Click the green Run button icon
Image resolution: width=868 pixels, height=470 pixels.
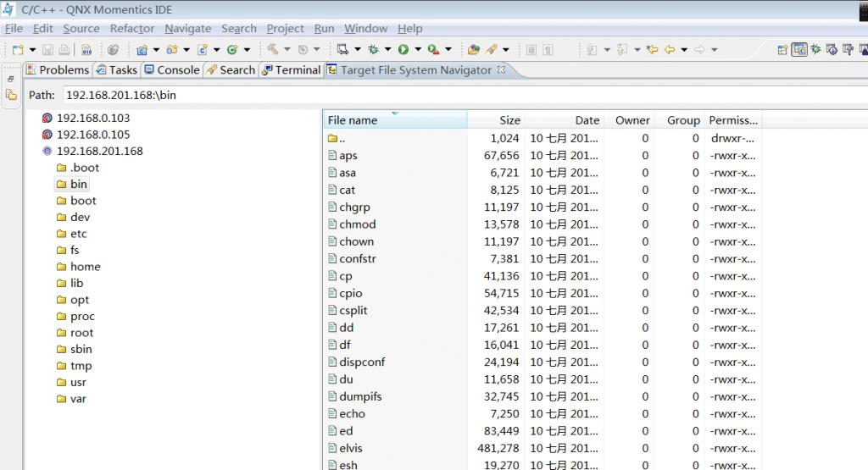coord(403,50)
